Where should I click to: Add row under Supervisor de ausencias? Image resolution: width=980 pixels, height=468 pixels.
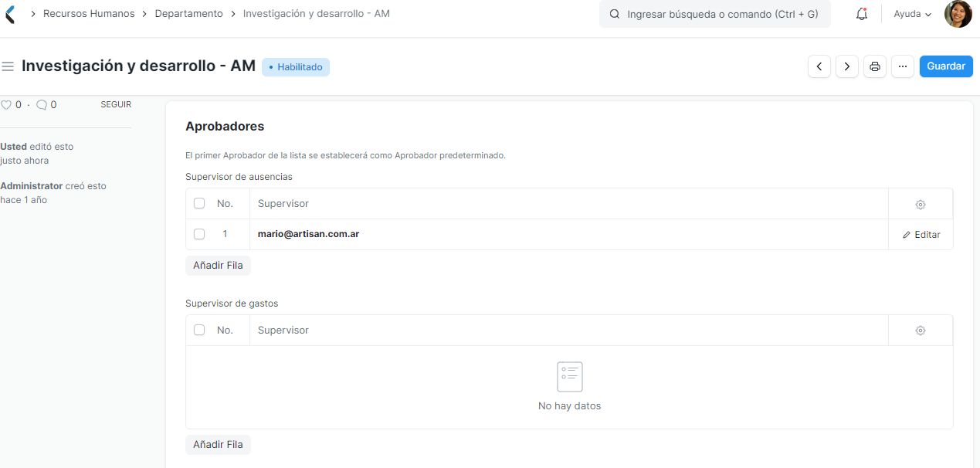coord(218,266)
